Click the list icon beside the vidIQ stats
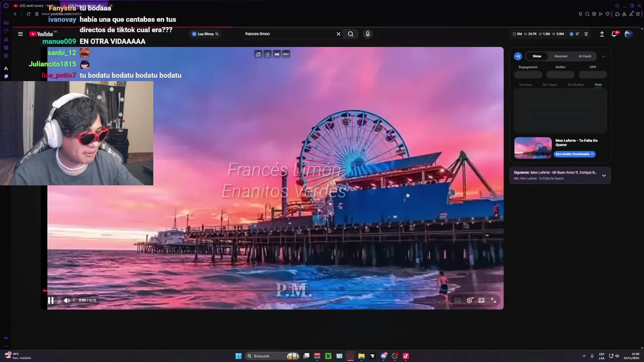The height and width of the screenshot is (362, 644). pyautogui.click(x=578, y=34)
